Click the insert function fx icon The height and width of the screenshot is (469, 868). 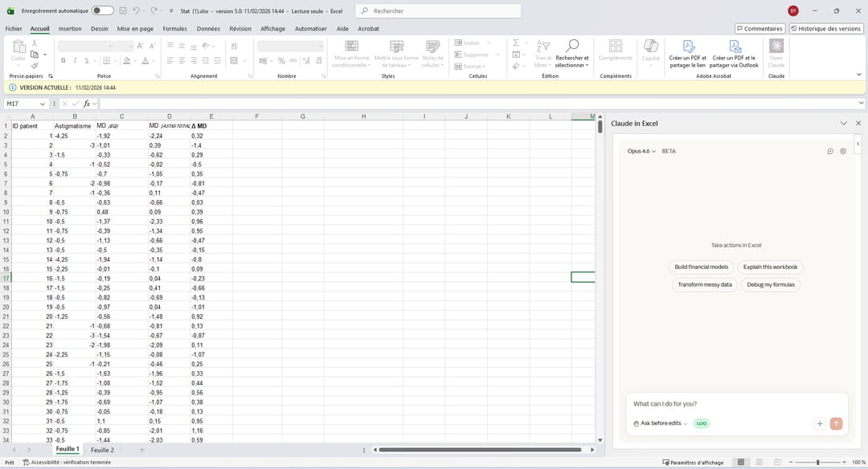tap(87, 104)
